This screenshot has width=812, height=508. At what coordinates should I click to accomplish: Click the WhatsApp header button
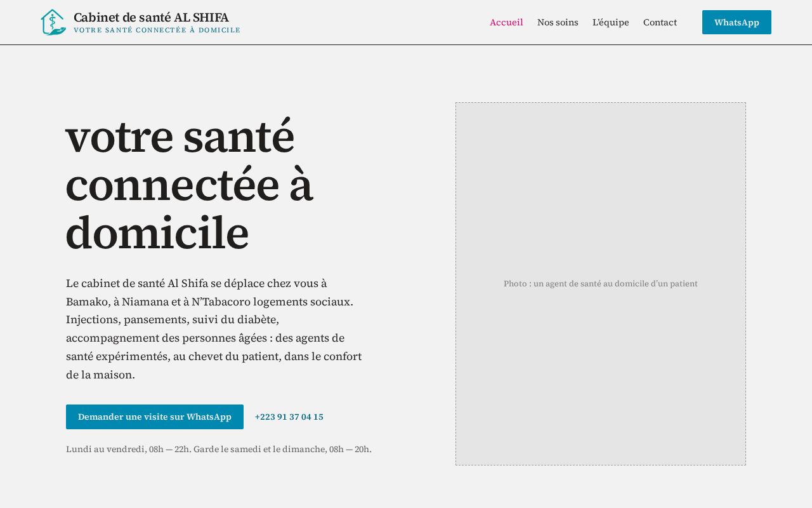click(x=737, y=22)
